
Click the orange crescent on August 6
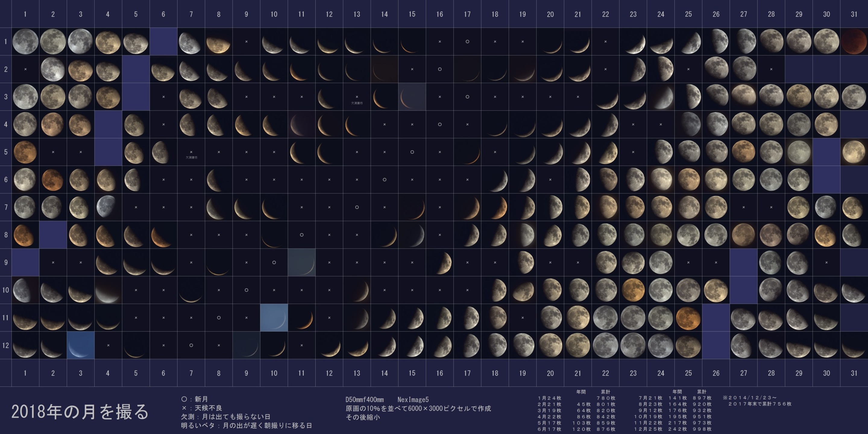pos(163,235)
